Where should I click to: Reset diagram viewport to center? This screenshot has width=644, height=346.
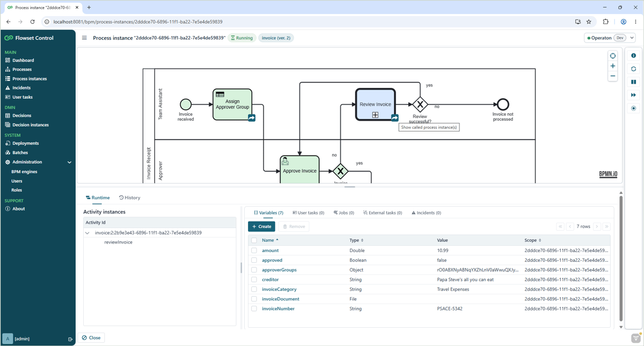613,56
